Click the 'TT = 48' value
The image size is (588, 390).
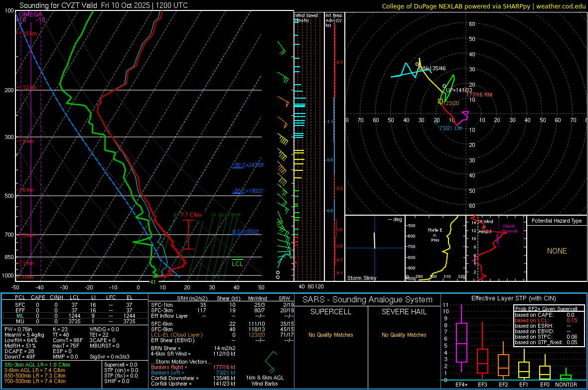pos(61,335)
